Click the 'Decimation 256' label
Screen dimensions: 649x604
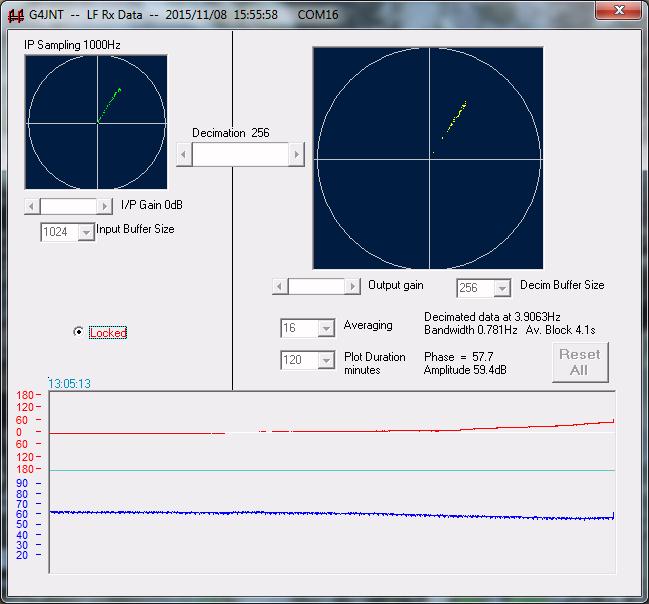(231, 133)
